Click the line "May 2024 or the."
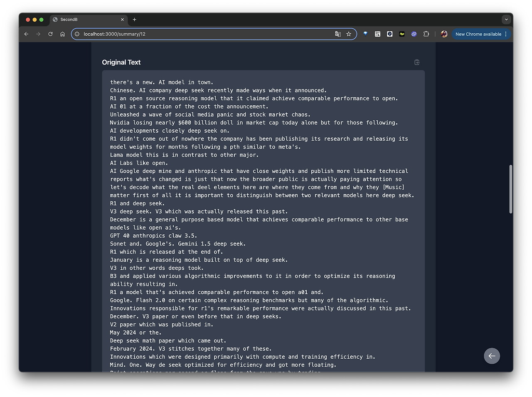The image size is (532, 397). (x=135, y=332)
